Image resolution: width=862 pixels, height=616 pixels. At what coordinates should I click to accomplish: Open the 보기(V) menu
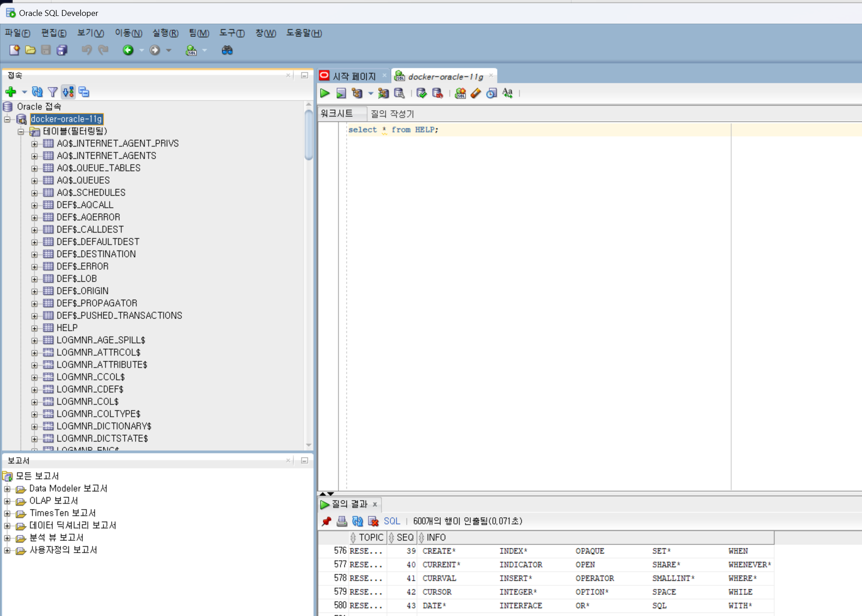tap(91, 33)
